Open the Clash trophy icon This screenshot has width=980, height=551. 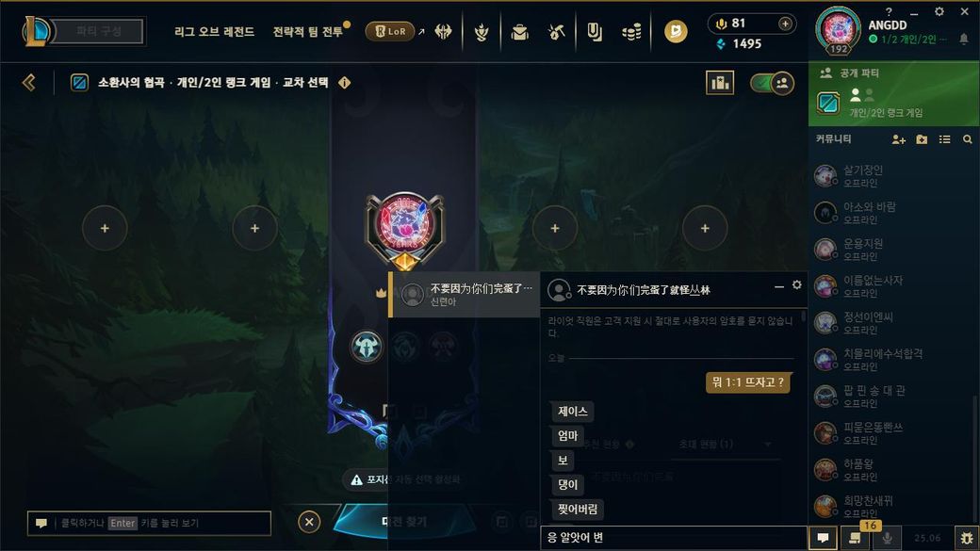tap(482, 31)
